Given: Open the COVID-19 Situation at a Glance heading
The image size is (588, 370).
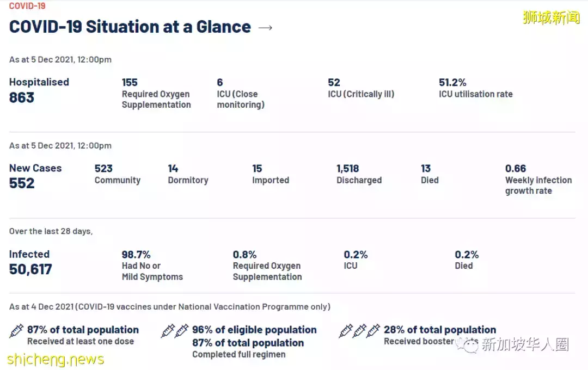Looking at the screenshot, I should (x=130, y=27).
